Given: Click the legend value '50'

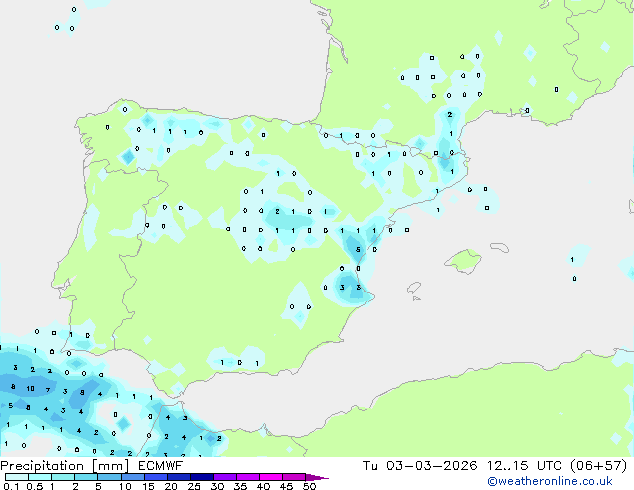Looking at the screenshot, I should [x=309, y=486].
